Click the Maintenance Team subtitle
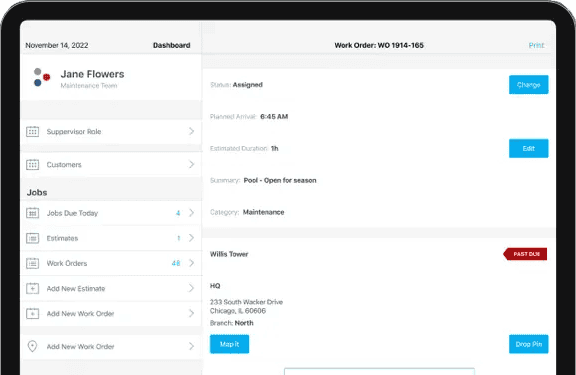 [89, 86]
